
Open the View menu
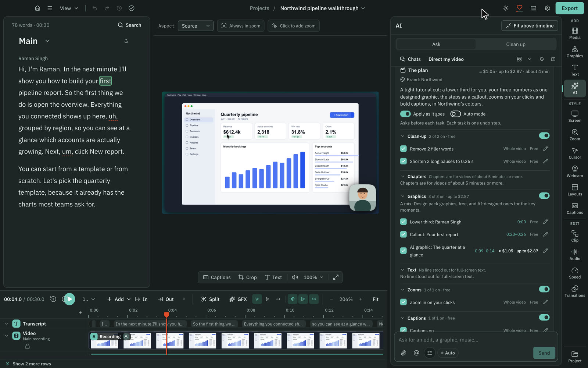click(x=69, y=8)
